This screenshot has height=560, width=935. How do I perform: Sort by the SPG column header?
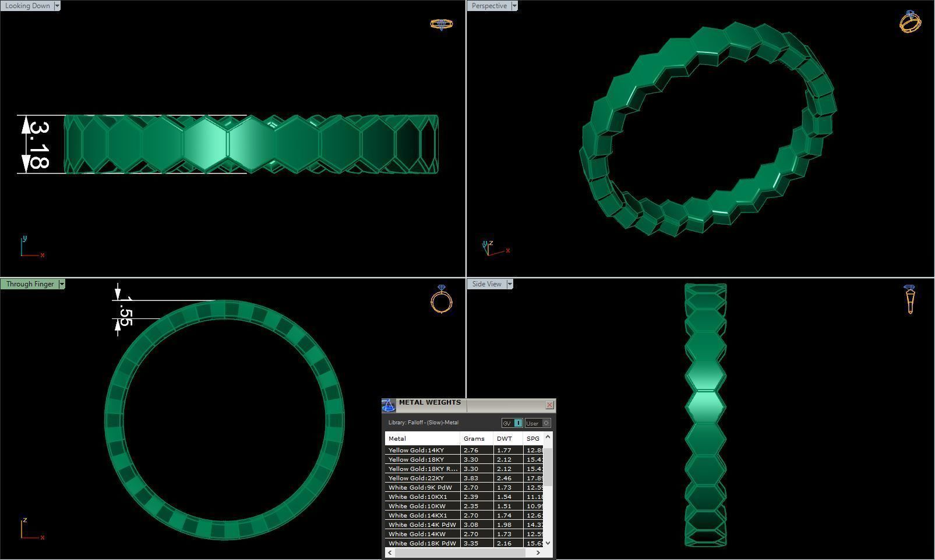(533, 438)
